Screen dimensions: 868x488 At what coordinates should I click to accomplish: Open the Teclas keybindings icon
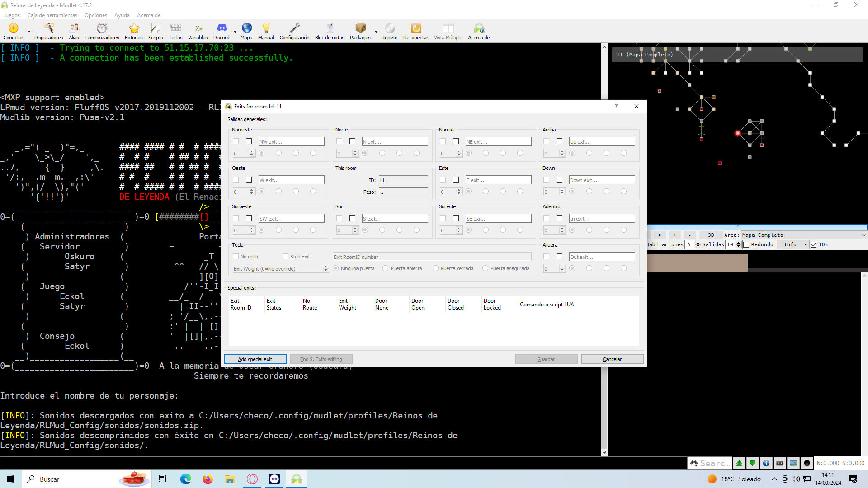[x=175, y=31]
